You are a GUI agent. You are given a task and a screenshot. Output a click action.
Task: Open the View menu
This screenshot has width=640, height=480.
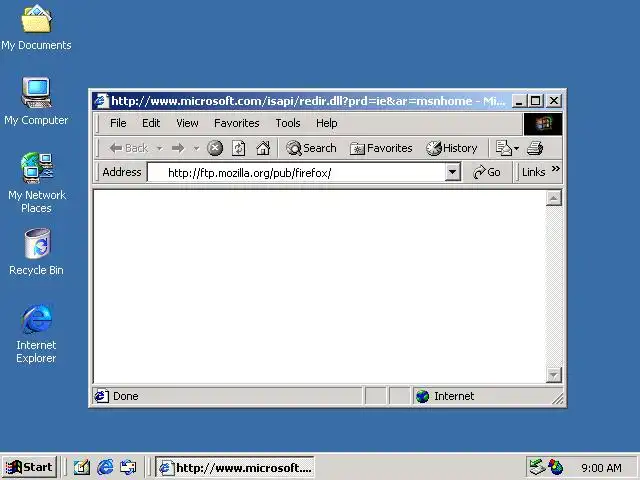187,123
